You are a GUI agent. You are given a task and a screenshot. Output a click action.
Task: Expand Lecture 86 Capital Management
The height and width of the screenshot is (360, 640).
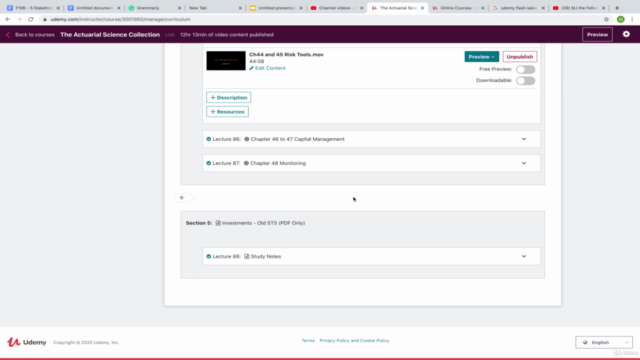coord(524,139)
